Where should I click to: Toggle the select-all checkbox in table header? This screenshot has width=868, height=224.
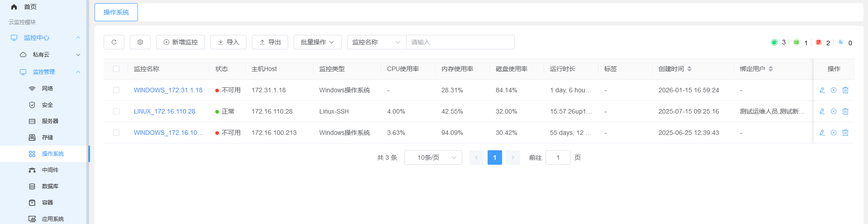(116, 69)
